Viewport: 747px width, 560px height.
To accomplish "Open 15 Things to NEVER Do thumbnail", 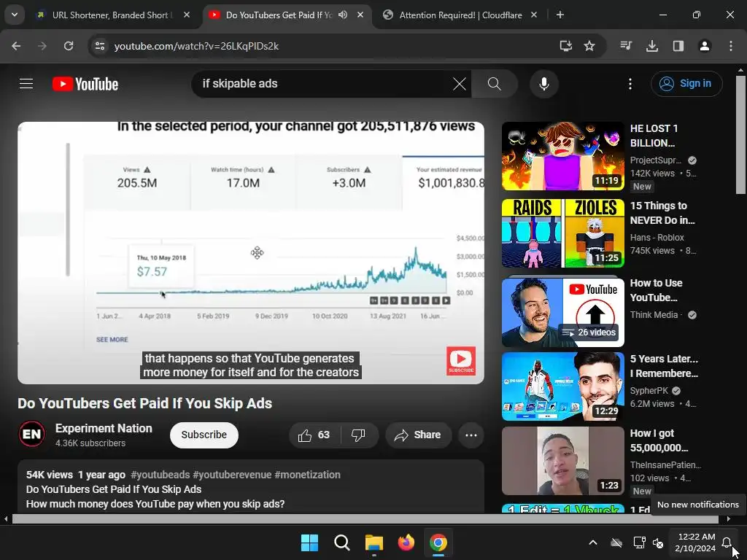I will pos(562,233).
